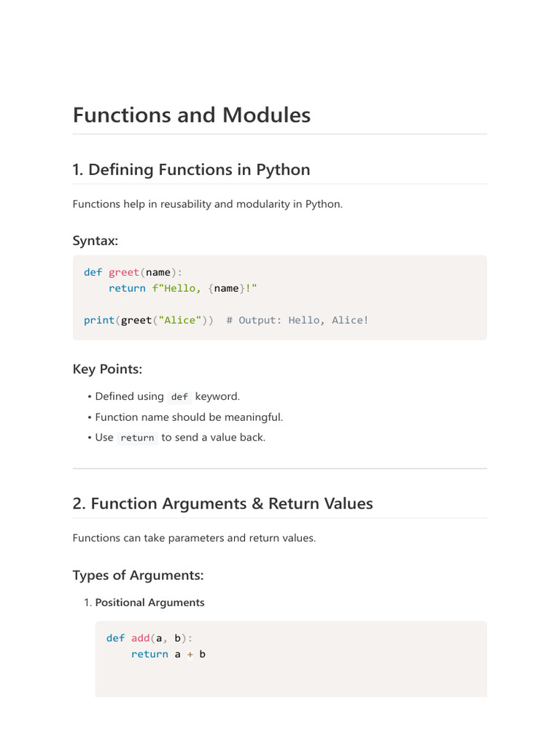The height and width of the screenshot is (747, 560).
Task: Click the "Function name should be meaningful." bullet
Action: [x=189, y=417]
